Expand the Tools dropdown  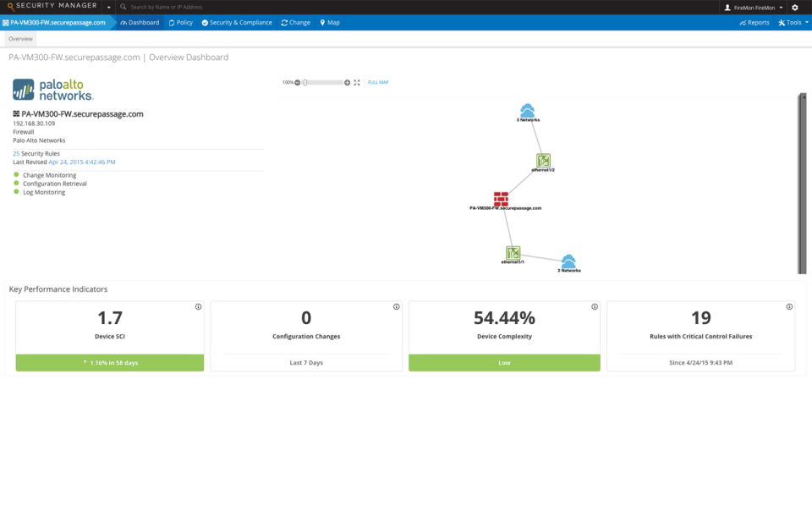coord(792,23)
